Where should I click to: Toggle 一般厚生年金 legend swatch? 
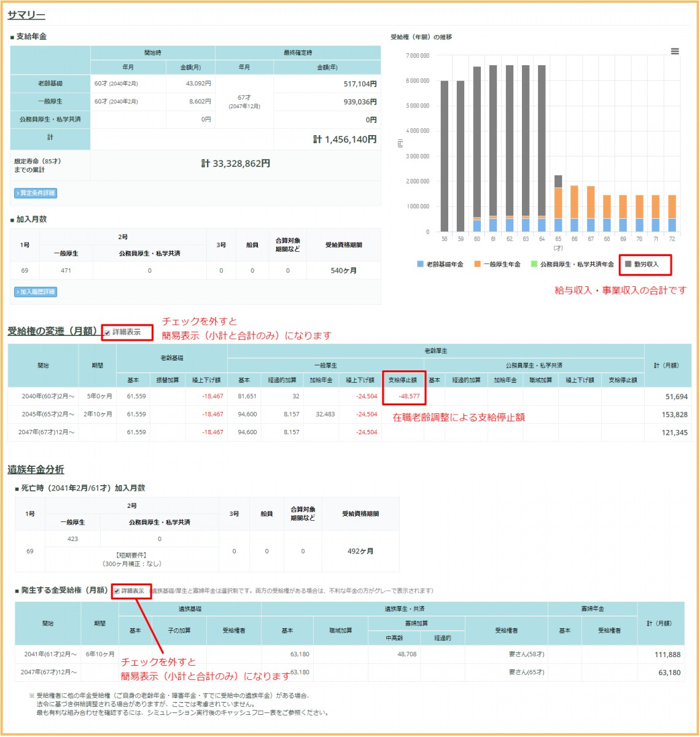(477, 264)
